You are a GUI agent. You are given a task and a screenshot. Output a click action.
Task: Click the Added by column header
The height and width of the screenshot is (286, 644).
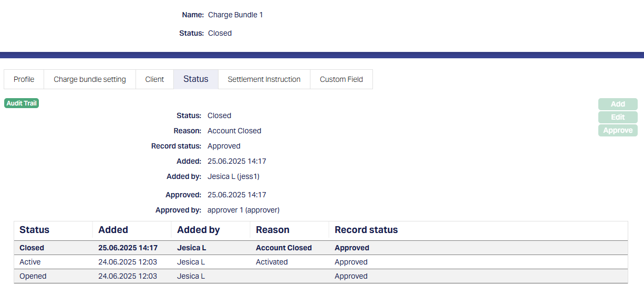(199, 230)
